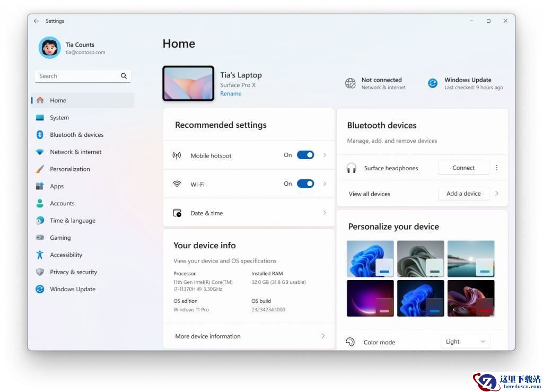Click the Accounts person icon
This screenshot has height=392, width=543.
40,203
